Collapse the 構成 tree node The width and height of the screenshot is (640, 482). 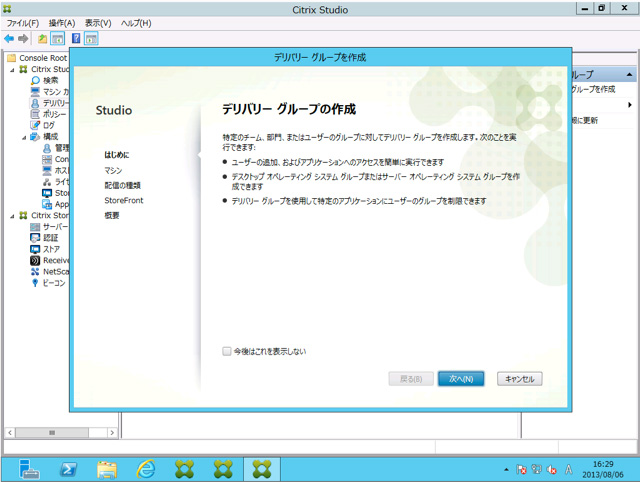coord(24,136)
